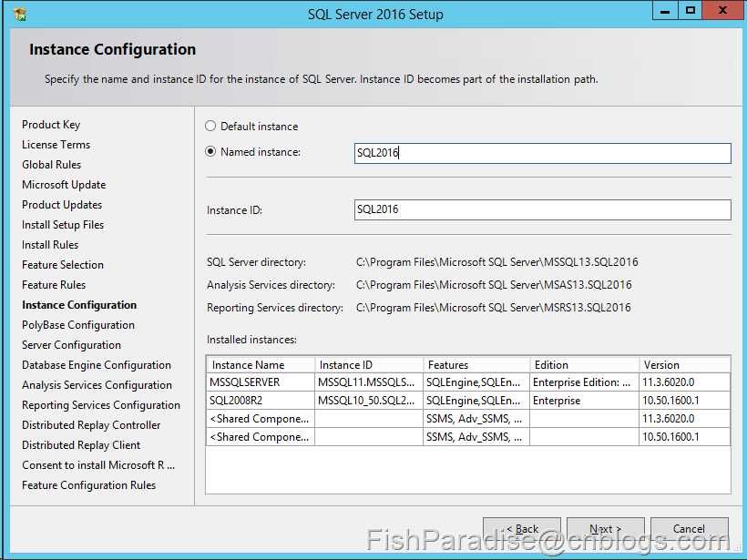Select Distributed Replay Client step

click(81, 444)
